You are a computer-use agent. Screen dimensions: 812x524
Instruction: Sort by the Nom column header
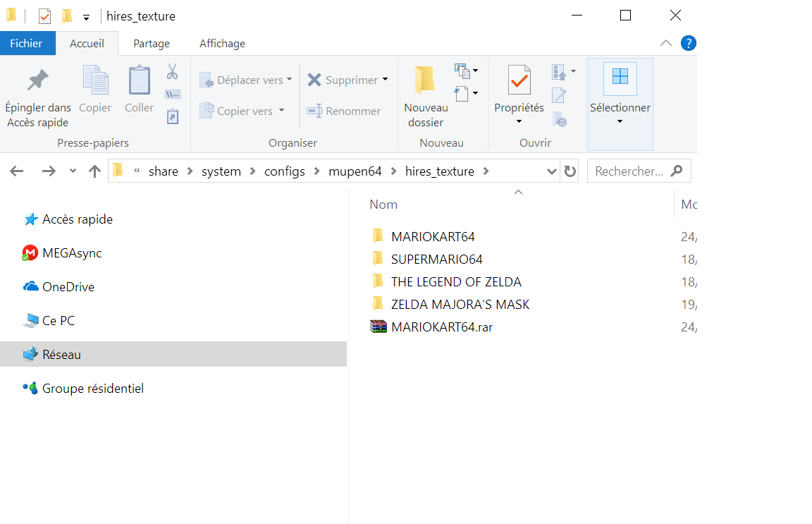(x=383, y=205)
